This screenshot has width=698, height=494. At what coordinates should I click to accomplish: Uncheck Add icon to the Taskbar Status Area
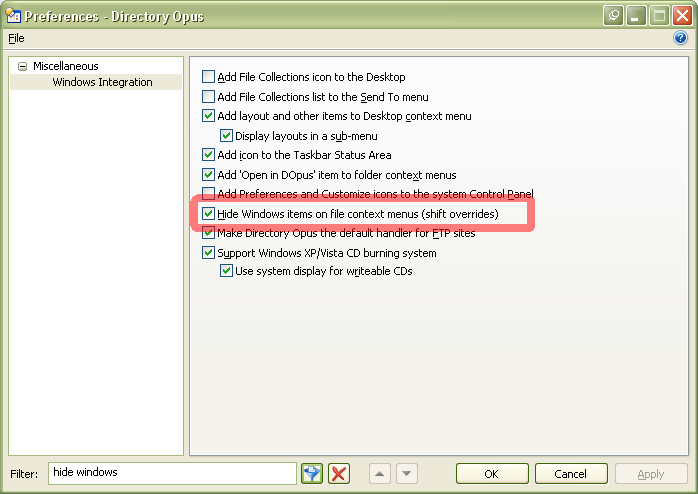click(208, 154)
